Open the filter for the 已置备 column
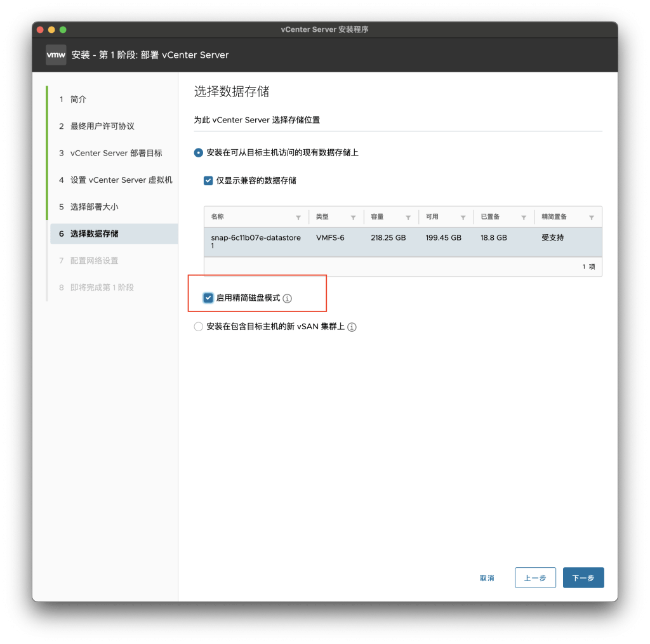This screenshot has width=650, height=644. 524,218
